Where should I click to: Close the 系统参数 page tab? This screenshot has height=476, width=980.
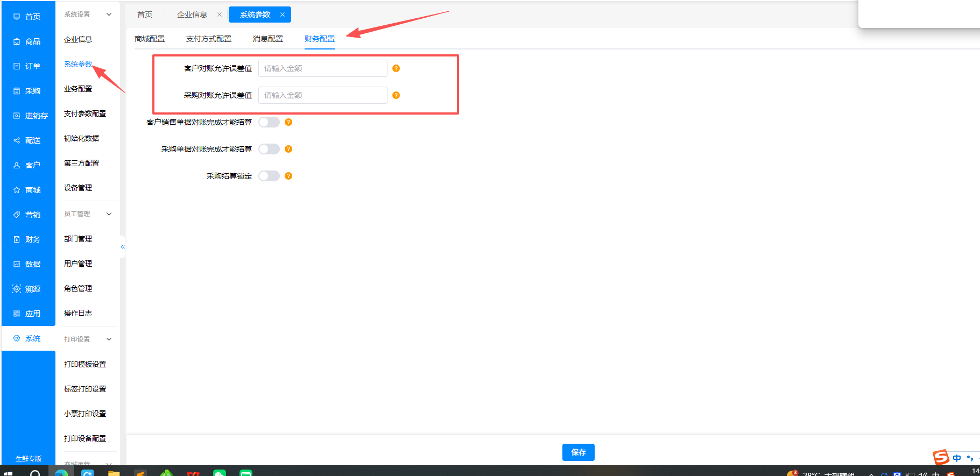point(283,15)
